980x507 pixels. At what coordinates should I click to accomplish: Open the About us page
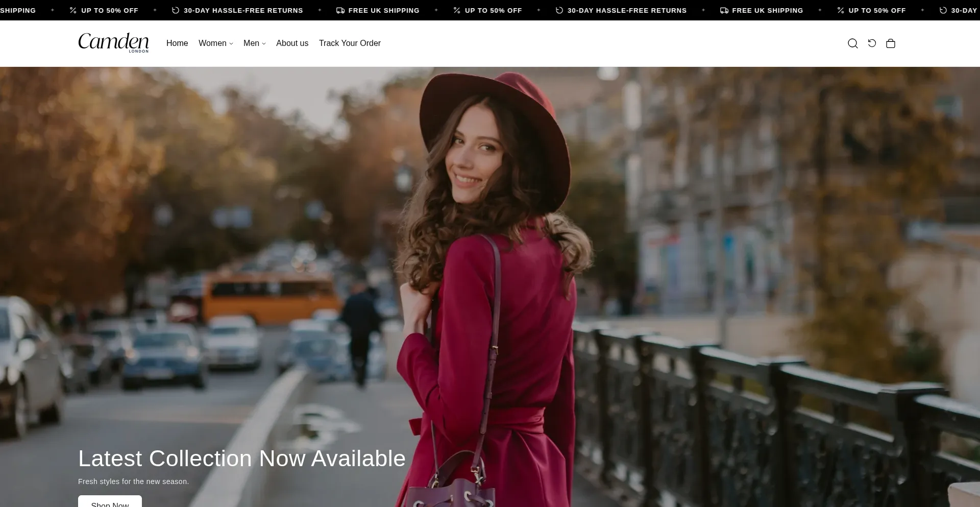tap(292, 43)
